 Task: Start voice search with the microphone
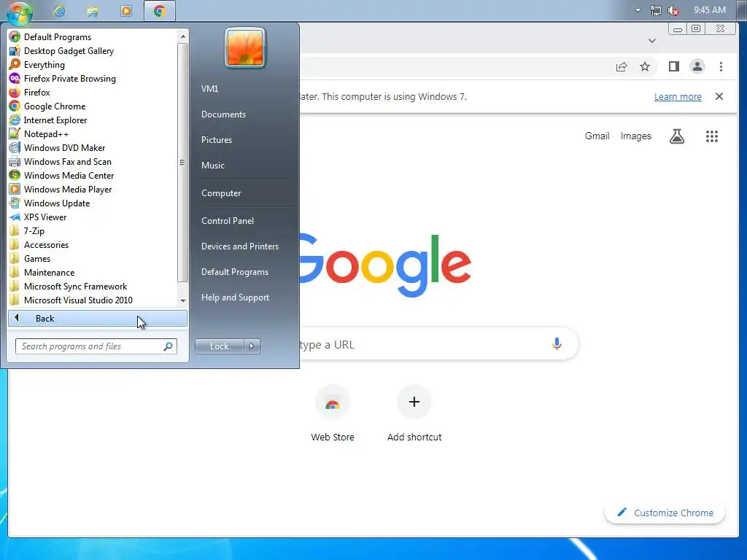click(x=557, y=344)
